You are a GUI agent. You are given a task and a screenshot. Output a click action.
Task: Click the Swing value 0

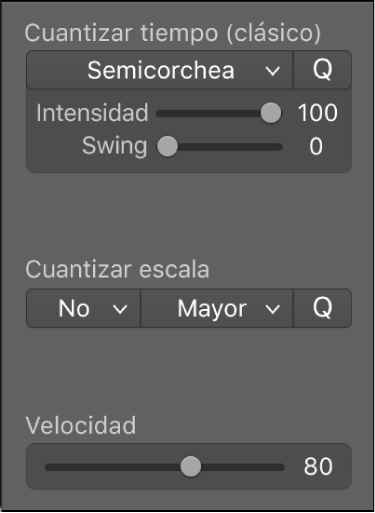point(316,146)
